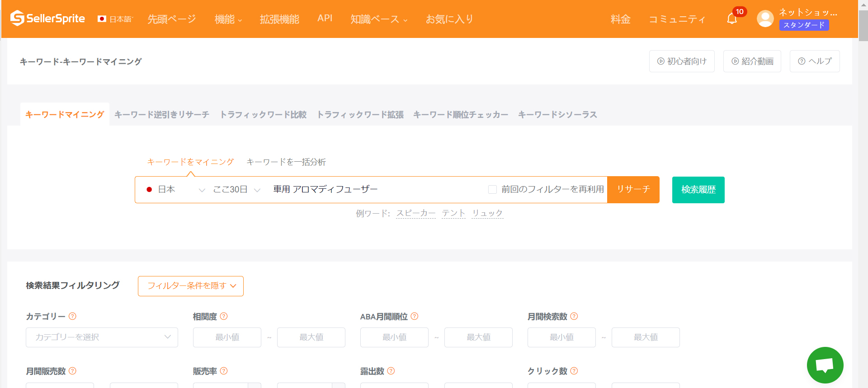Switch to トラフィックワード拡張 tab
This screenshot has width=868, height=388.
(360, 114)
